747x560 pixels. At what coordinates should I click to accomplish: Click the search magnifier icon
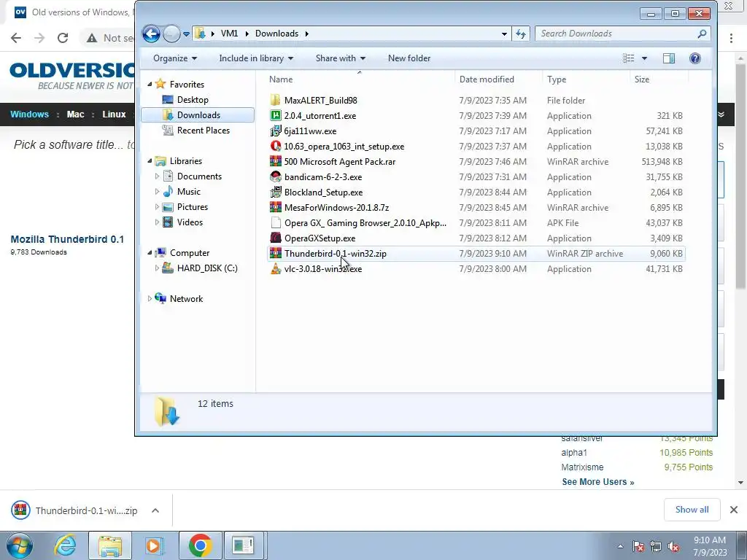click(x=702, y=34)
